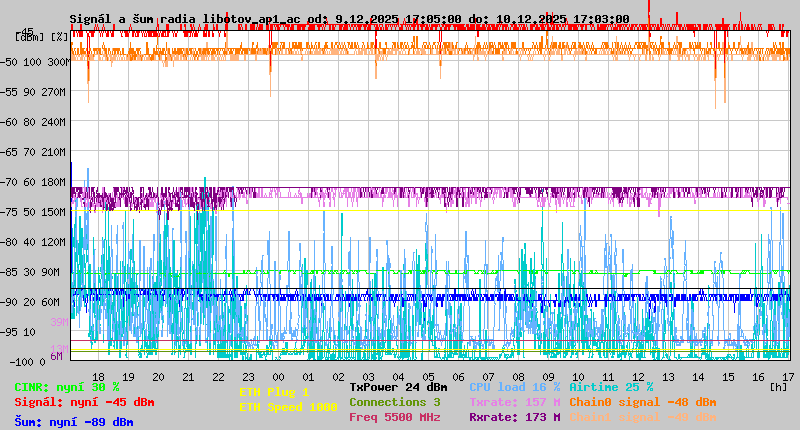Click the '-80 40 120M' axis label
Screen dimensions: 800x430
coord(33,242)
